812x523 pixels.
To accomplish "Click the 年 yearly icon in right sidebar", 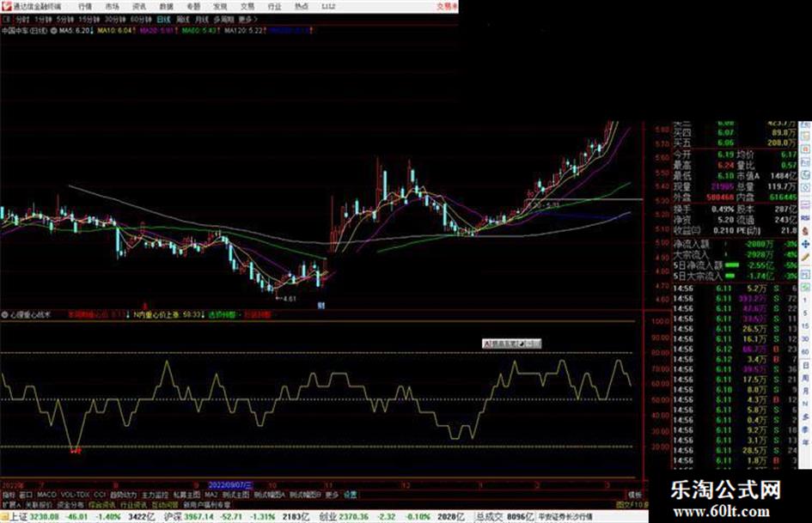I will 805,441.
